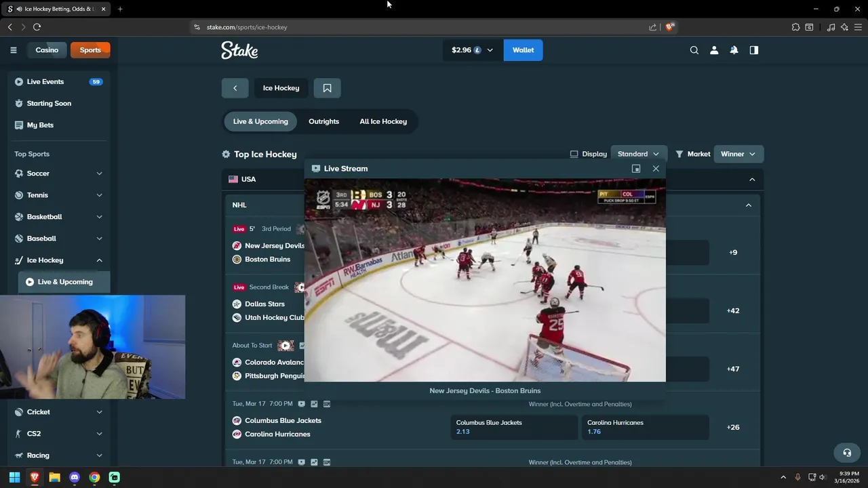The width and height of the screenshot is (868, 488).
Task: Open a new browser tab
Action: pyautogui.click(x=120, y=9)
